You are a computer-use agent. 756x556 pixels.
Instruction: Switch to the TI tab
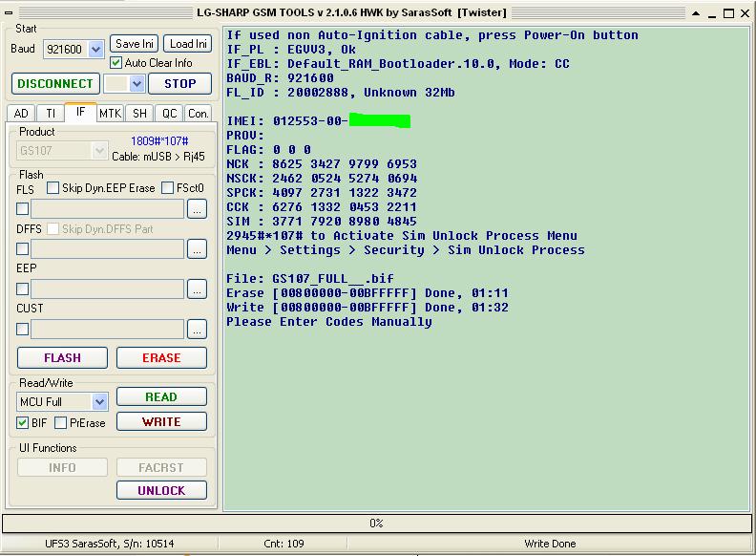(51, 114)
